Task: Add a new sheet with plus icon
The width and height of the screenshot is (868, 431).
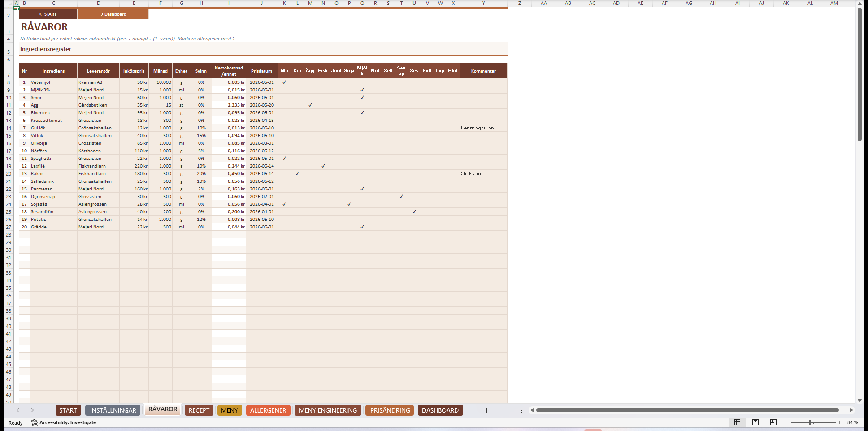Action: coord(486,410)
